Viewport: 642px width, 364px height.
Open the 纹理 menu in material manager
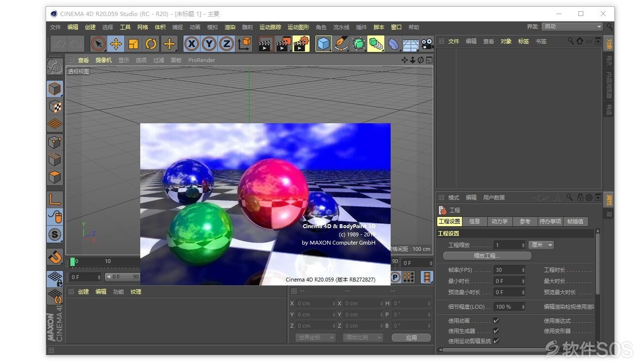(136, 292)
